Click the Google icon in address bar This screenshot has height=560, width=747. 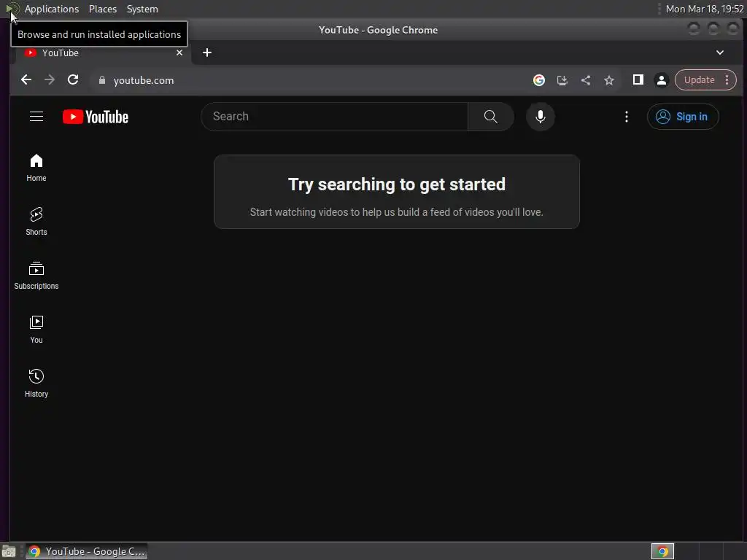pos(539,80)
